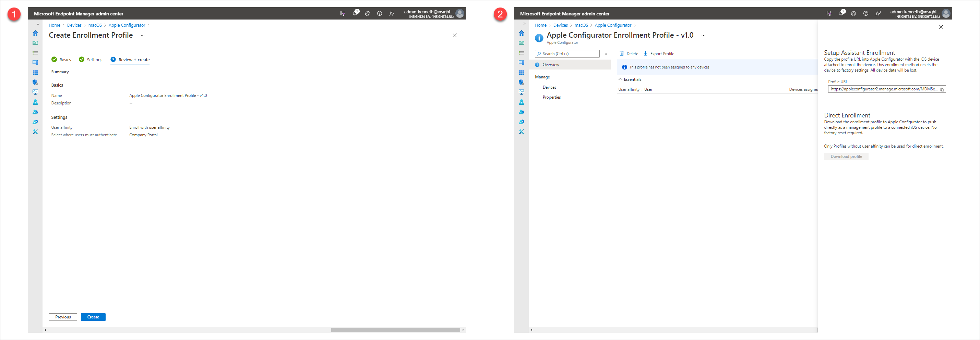Open Endpoint security shield in Apple Configurator profile sidebar
The image size is (980, 340).
tap(522, 83)
